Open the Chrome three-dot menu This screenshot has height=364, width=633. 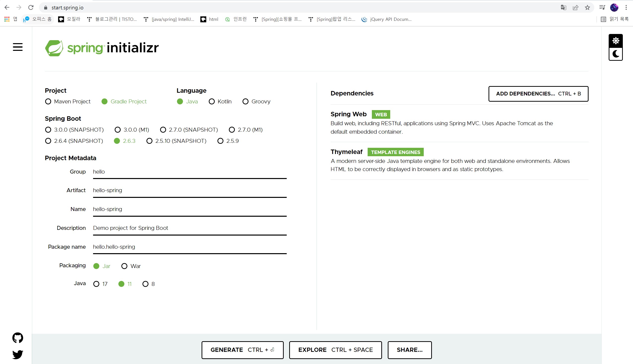(x=626, y=7)
